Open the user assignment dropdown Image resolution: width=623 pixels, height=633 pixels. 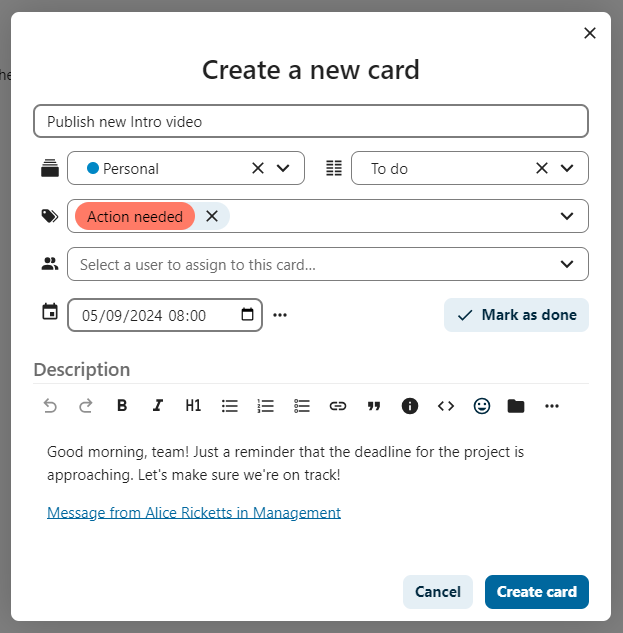[567, 264]
